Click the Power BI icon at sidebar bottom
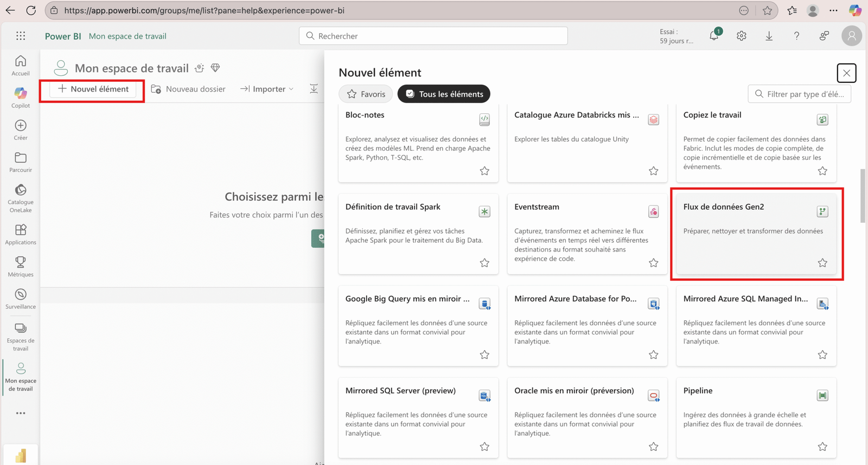Screen dimensions: 868x465 tap(21, 455)
